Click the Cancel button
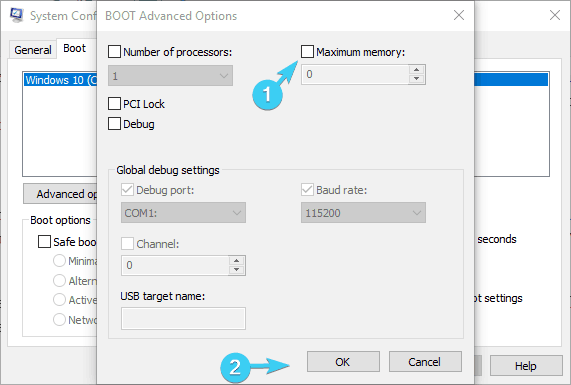Viewport: 571px width, 385px height. (425, 362)
